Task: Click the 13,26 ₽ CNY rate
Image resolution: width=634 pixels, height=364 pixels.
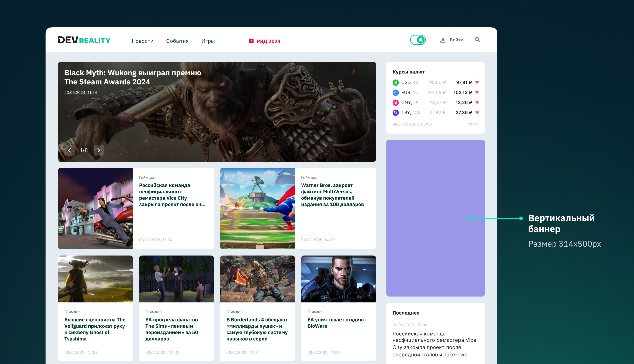Action: click(x=463, y=103)
